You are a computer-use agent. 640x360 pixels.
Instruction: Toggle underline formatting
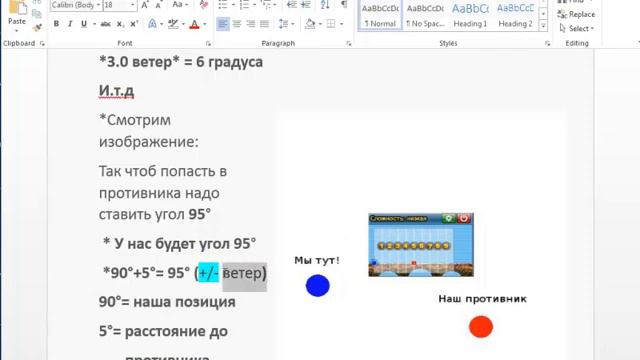(x=84, y=24)
